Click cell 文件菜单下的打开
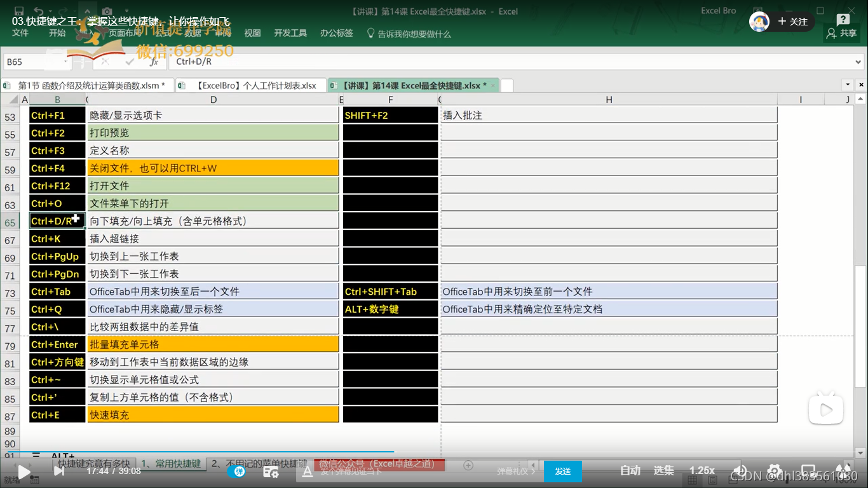This screenshot has width=868, height=488. (x=214, y=203)
